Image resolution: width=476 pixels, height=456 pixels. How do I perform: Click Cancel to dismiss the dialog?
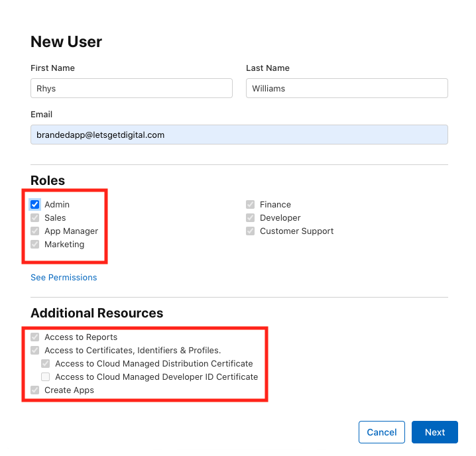[x=381, y=432]
